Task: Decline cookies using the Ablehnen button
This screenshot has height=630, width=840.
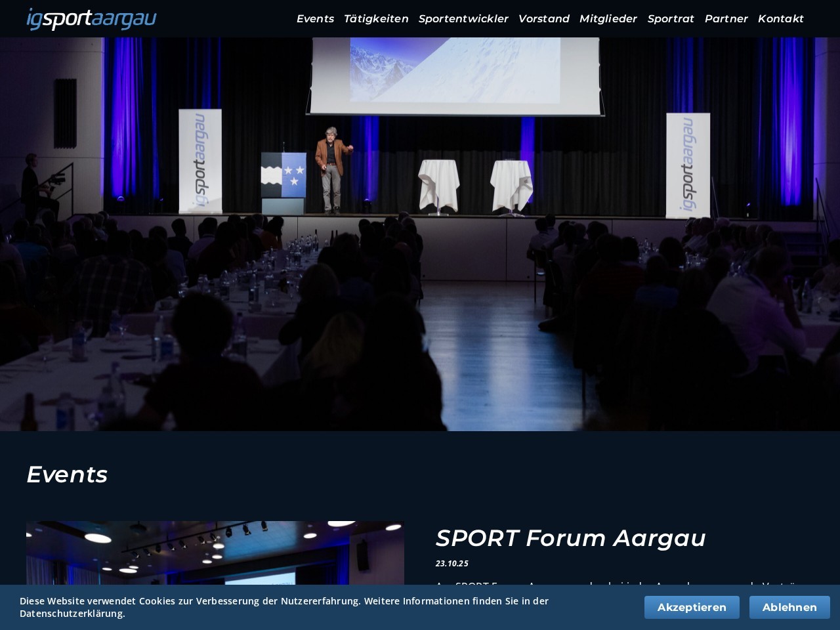Action: 789,607
